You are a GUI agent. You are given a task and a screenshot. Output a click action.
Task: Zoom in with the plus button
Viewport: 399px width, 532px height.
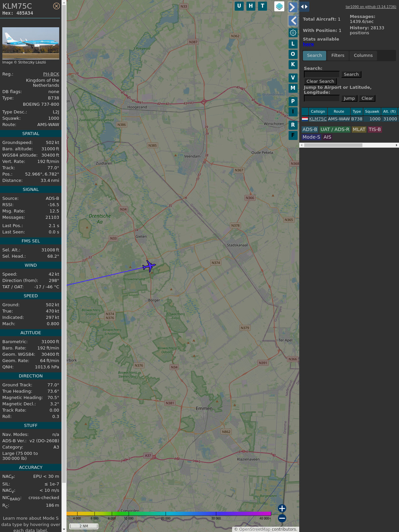coord(282,508)
